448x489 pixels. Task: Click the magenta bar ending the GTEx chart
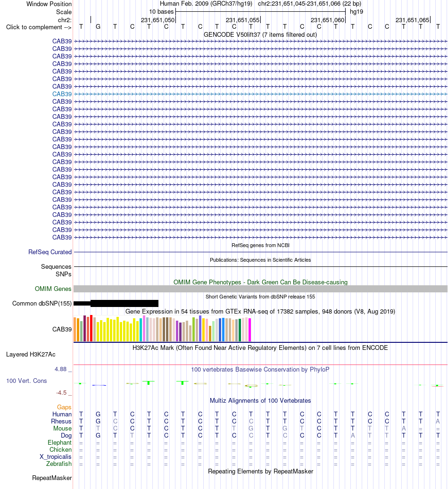pos(249,330)
